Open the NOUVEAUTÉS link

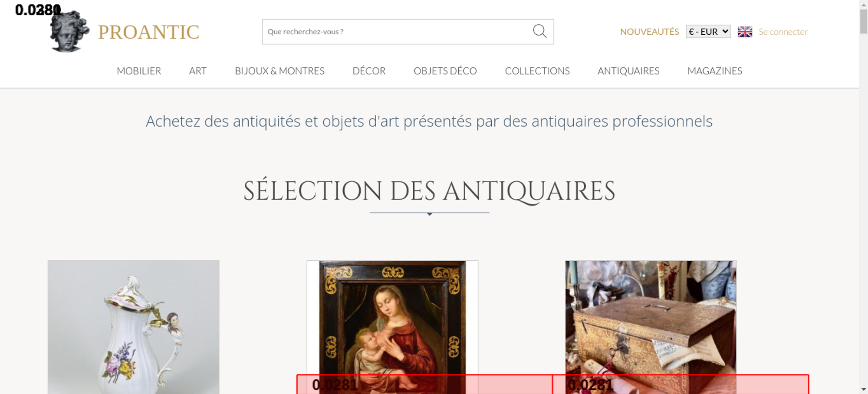649,32
